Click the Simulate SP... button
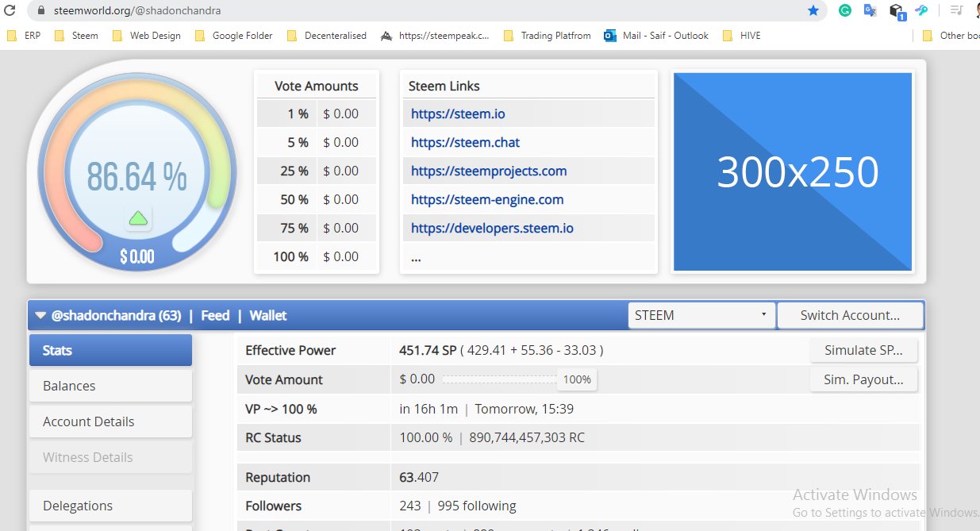The image size is (980, 531). 863,350
